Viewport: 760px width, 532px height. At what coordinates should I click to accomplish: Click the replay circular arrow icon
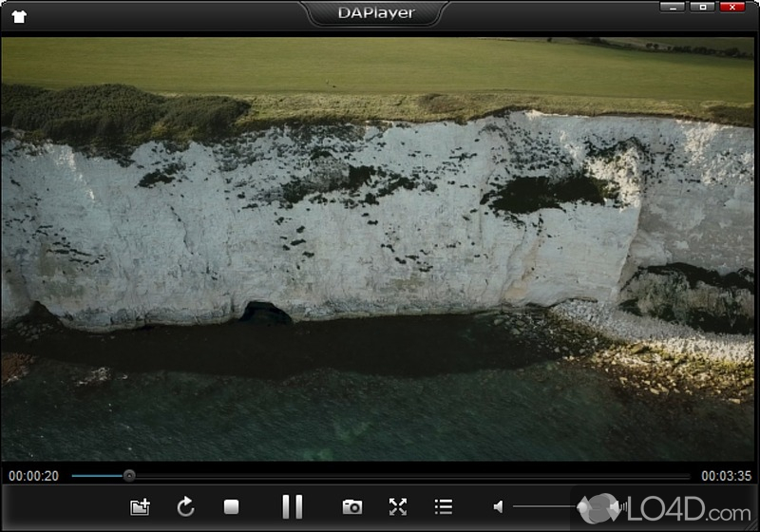pos(186,507)
